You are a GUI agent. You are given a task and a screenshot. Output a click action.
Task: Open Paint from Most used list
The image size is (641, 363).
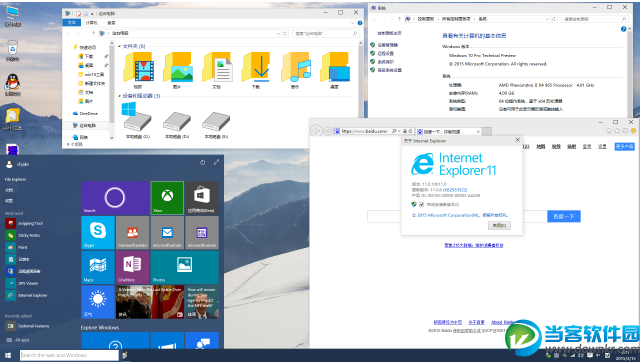click(17, 247)
